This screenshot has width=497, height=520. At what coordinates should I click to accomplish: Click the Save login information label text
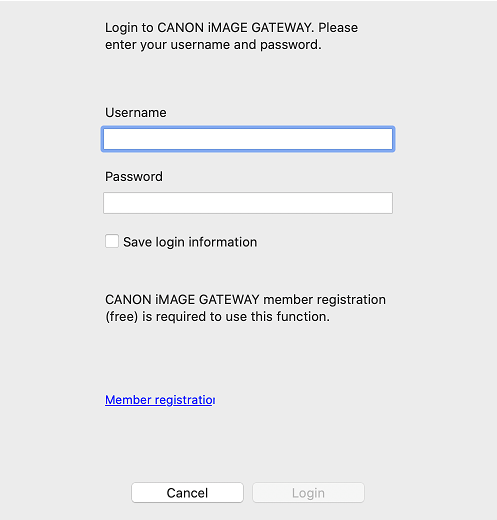coord(190,242)
